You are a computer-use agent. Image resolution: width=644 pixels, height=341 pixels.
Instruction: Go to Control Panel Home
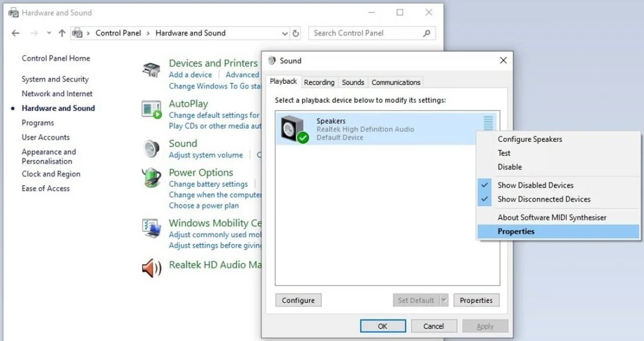point(56,59)
